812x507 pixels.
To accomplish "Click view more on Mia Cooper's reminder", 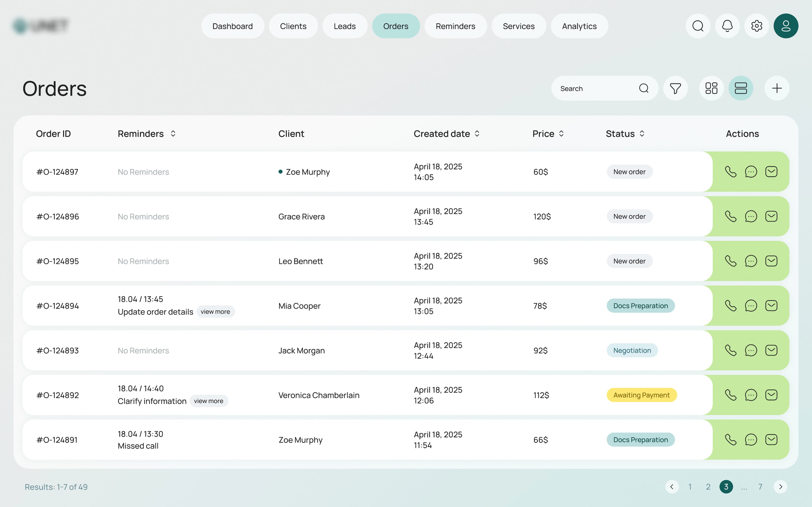I will 215,312.
